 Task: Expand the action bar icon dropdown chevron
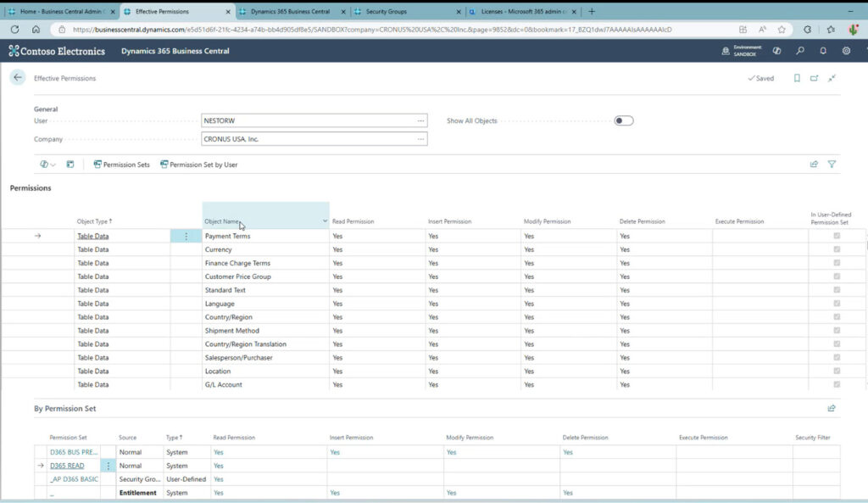[53, 165]
